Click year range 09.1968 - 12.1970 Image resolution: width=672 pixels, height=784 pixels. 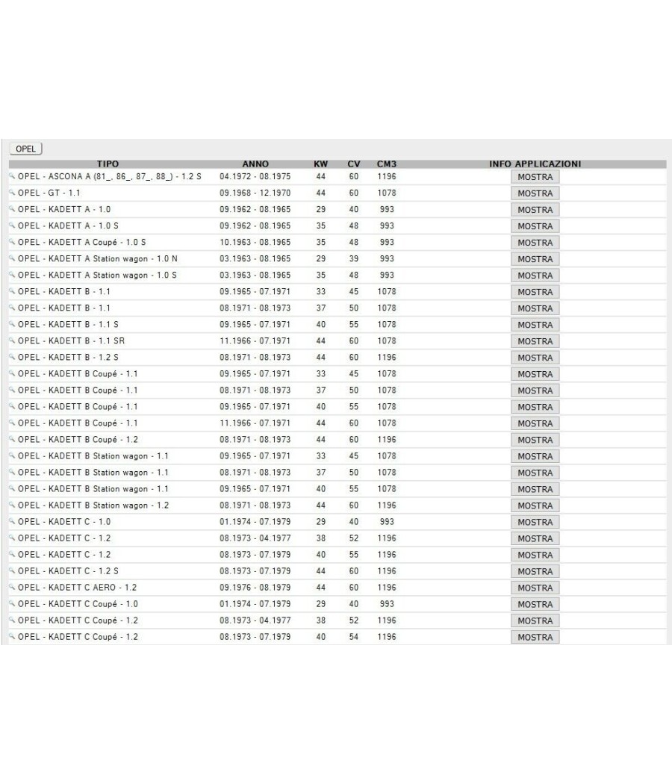(x=255, y=193)
